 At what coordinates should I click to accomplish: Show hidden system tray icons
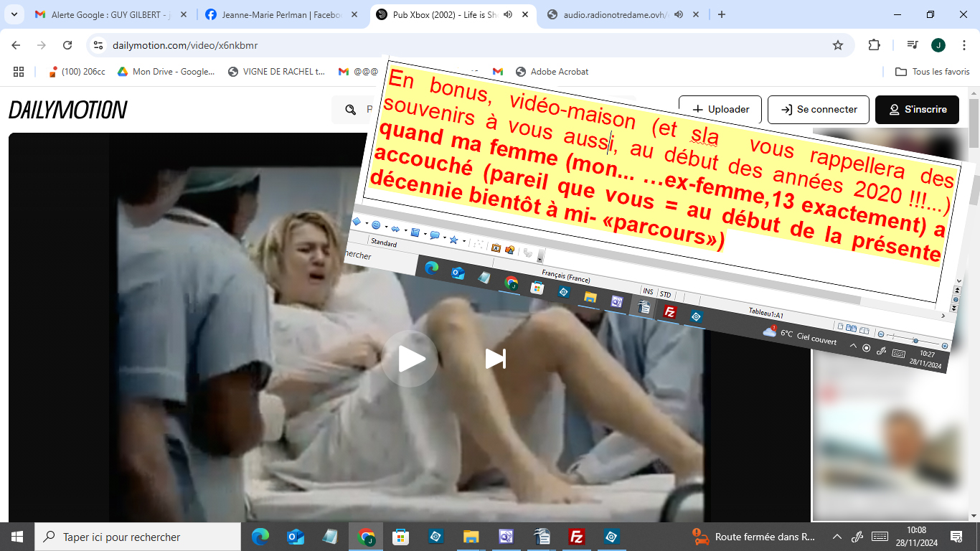coord(837,537)
